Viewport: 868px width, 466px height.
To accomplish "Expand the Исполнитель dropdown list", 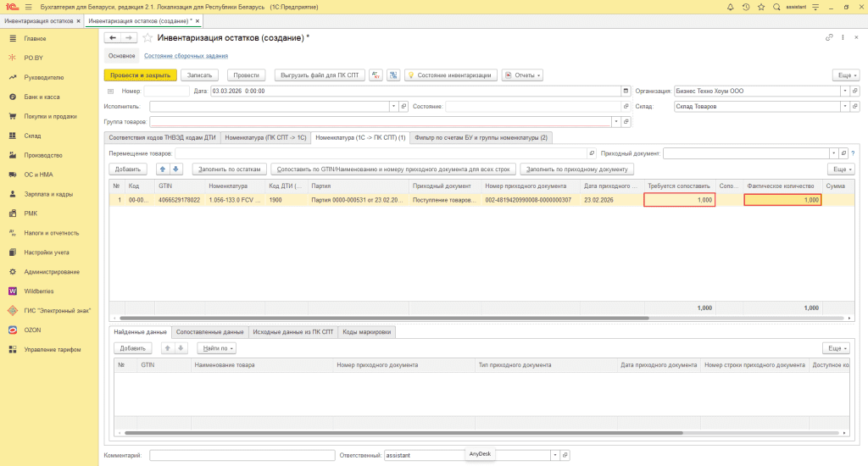I will click(x=393, y=107).
